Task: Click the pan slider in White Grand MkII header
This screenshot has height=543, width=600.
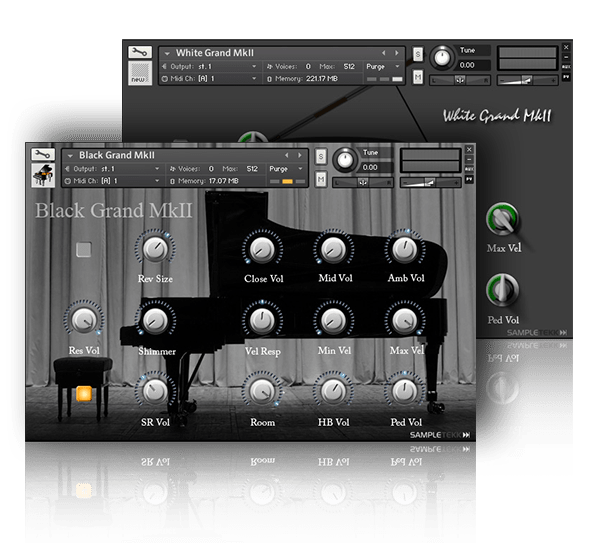Action: point(460,80)
